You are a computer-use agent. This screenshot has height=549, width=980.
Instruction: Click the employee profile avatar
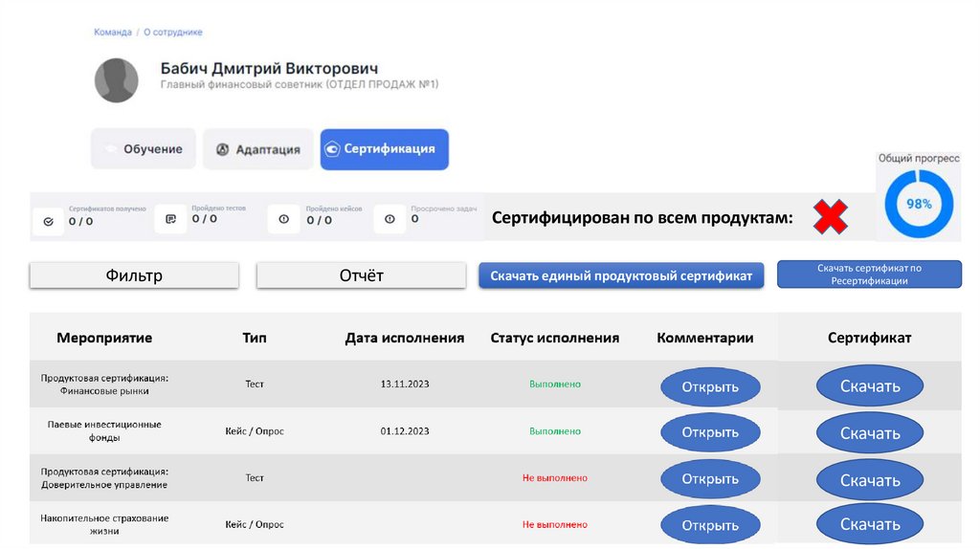tap(116, 80)
